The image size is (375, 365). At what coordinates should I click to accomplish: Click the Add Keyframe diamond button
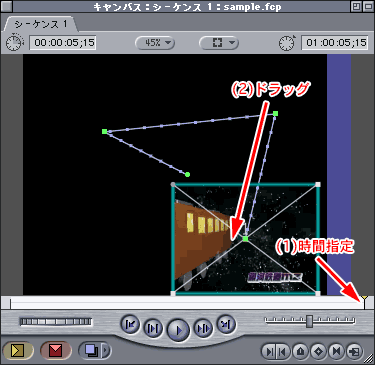click(x=319, y=351)
